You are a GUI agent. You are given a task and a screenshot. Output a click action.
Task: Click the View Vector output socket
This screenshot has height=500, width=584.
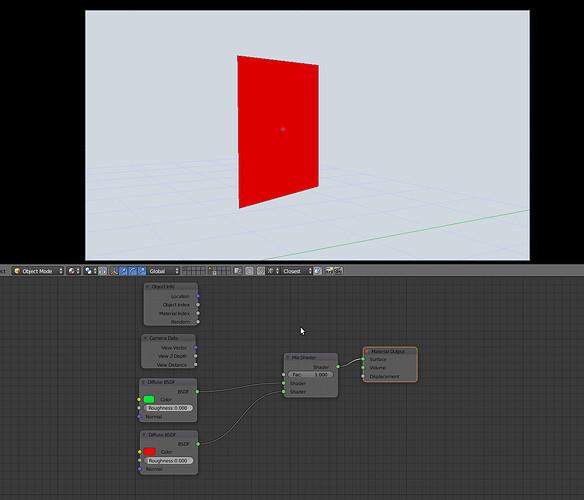point(196,348)
